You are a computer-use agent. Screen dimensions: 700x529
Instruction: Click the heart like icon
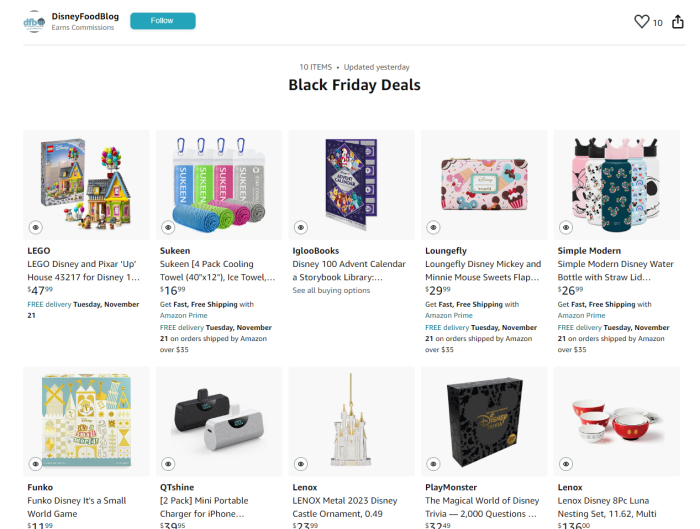click(x=642, y=22)
